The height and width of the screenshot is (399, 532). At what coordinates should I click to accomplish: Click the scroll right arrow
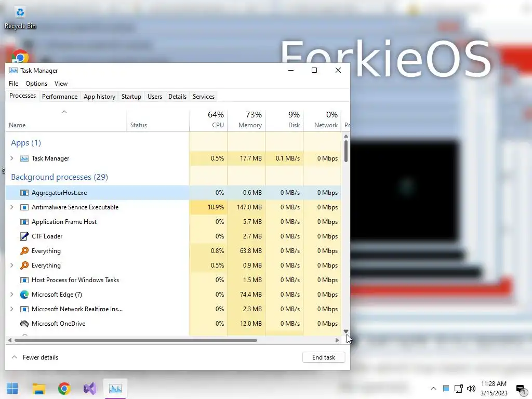click(x=337, y=340)
